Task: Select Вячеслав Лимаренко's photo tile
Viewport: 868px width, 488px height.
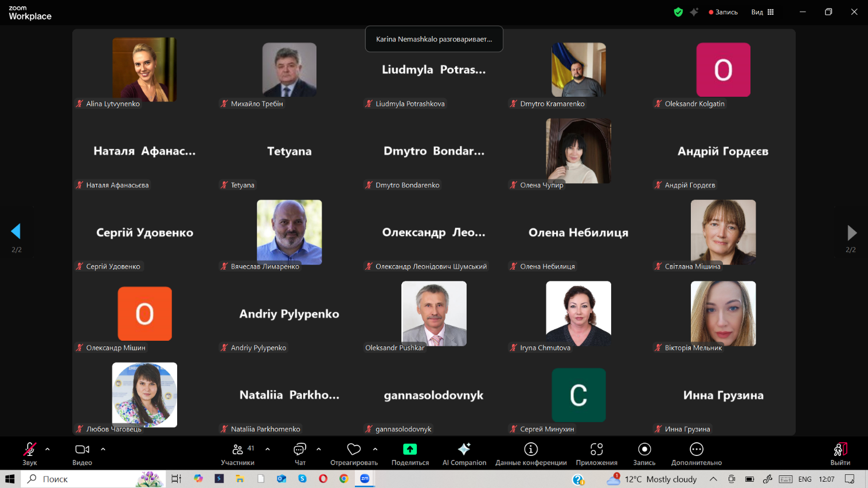Action: 290,232
